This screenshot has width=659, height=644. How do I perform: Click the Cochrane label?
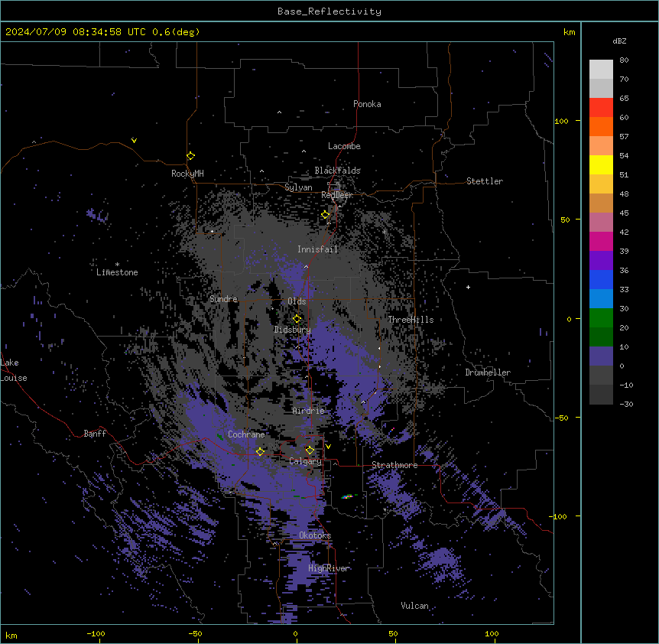pos(246,434)
